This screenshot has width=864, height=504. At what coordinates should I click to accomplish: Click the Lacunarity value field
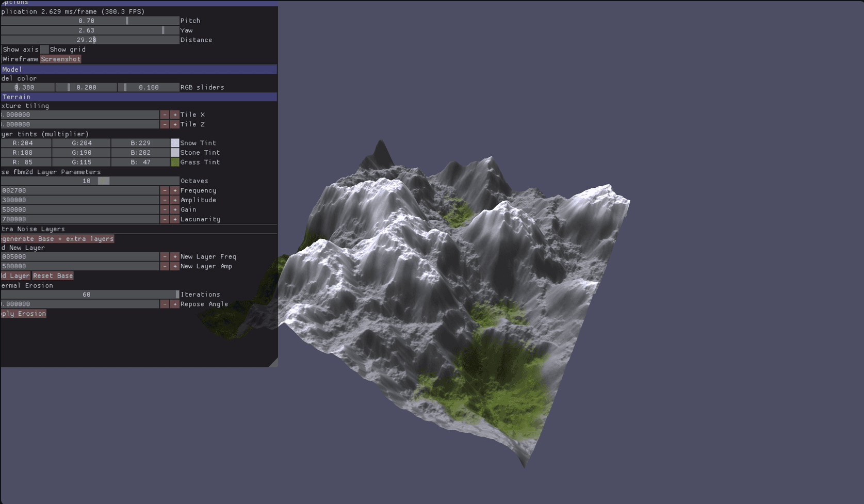click(80, 219)
